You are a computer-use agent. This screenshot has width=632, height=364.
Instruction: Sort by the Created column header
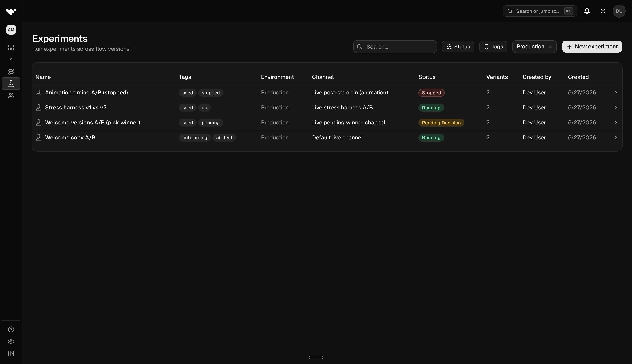(x=578, y=77)
